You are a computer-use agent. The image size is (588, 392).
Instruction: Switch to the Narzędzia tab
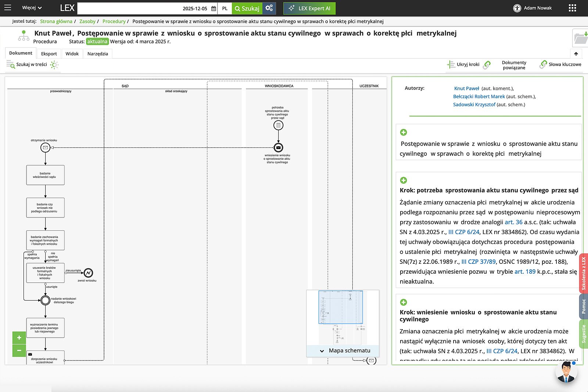pos(97,54)
